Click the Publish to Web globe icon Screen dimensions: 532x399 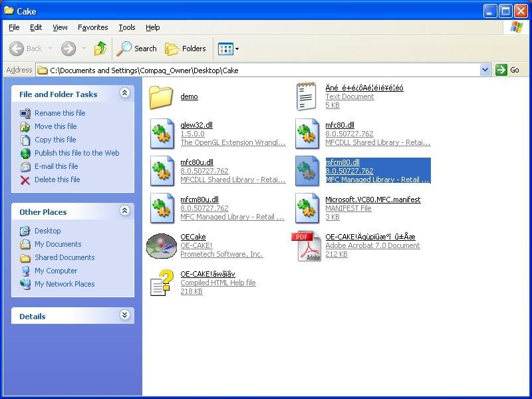(x=25, y=154)
